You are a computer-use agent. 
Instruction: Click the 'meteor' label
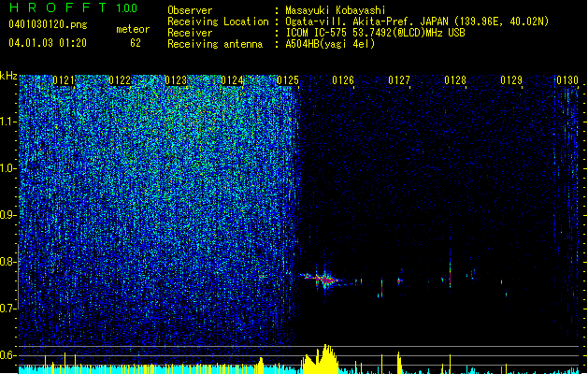[x=133, y=29]
